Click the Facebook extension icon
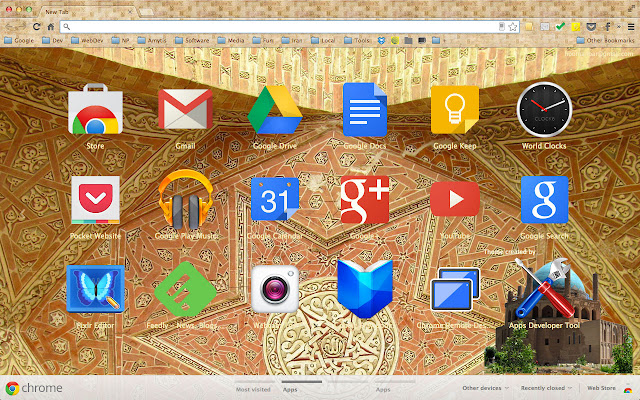 point(607,27)
